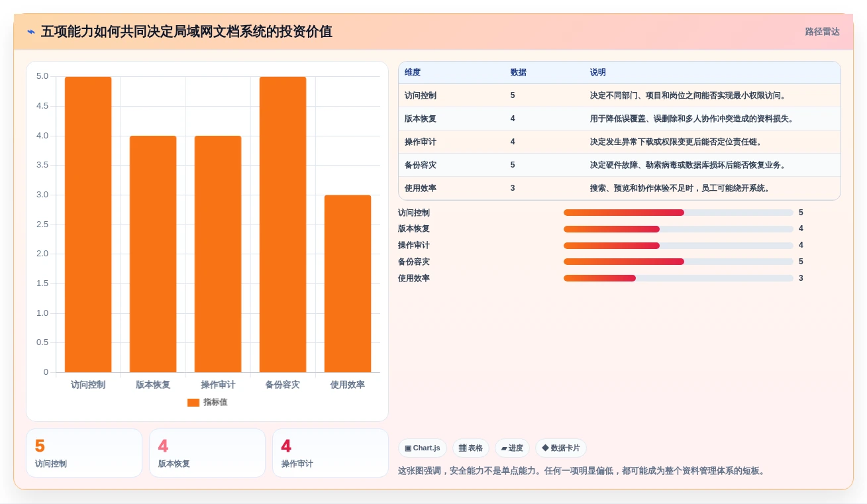867x504 pixels.
Task: Open the 版本恢复 data card showing 4
Action: [x=207, y=453]
